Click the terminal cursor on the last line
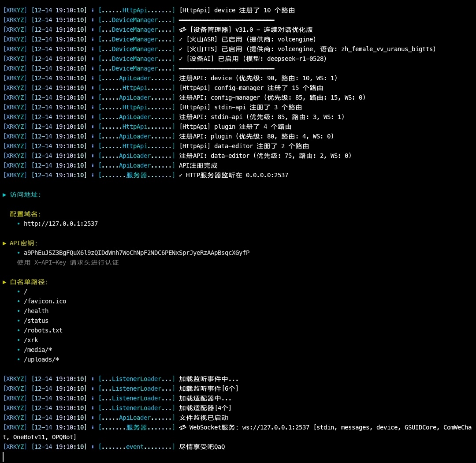 coord(4,456)
